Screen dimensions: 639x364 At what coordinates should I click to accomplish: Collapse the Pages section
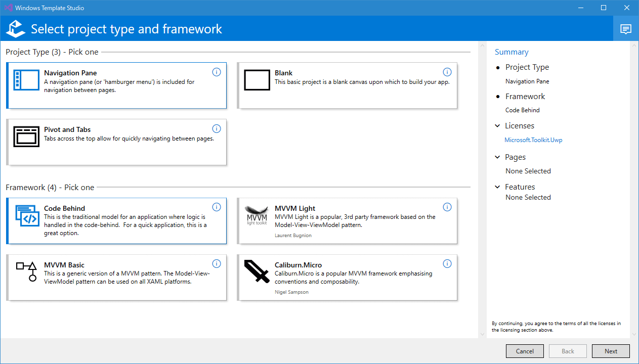[497, 157]
